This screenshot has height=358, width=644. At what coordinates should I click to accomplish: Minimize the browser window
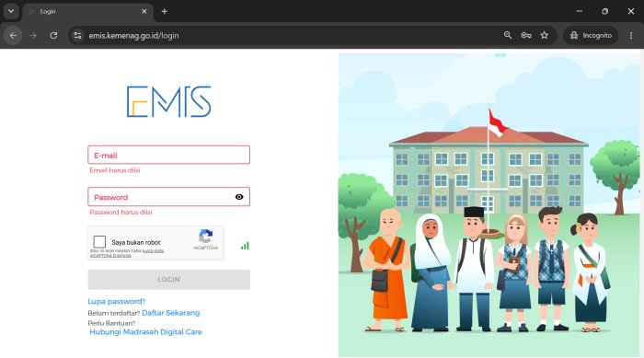click(579, 11)
